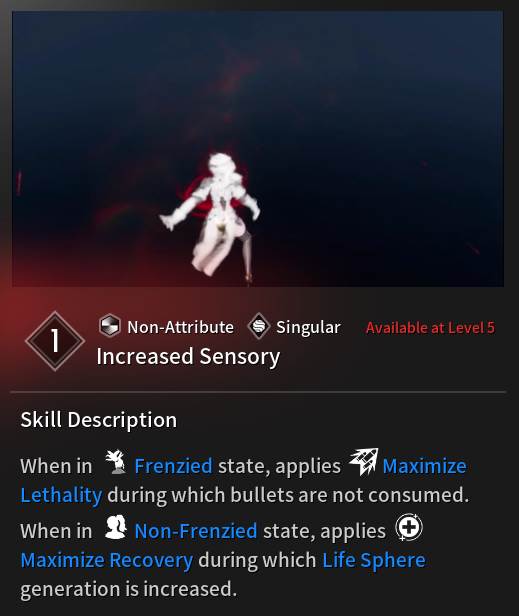The height and width of the screenshot is (616, 519).
Task: Click the Singular skill type icon
Action: click(x=259, y=326)
